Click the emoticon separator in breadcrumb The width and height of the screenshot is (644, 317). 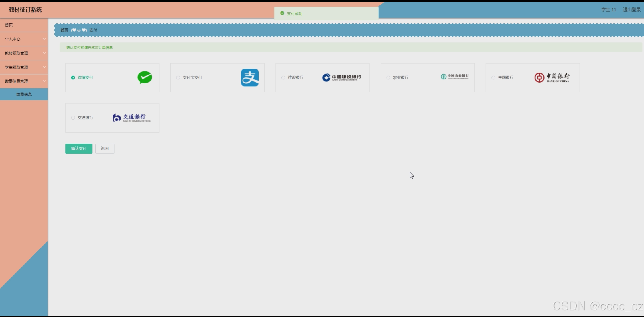79,30
